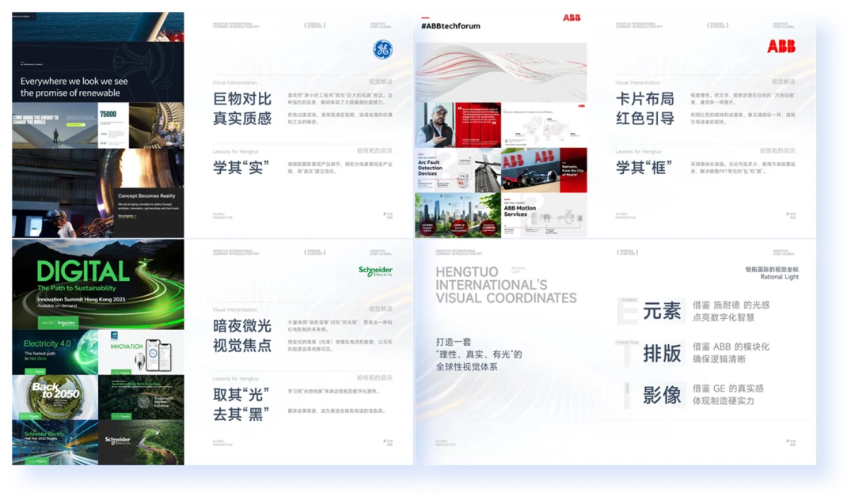Viewport: 855px width, 504px height.
Task: Select the 影像 heading
Action: (662, 395)
